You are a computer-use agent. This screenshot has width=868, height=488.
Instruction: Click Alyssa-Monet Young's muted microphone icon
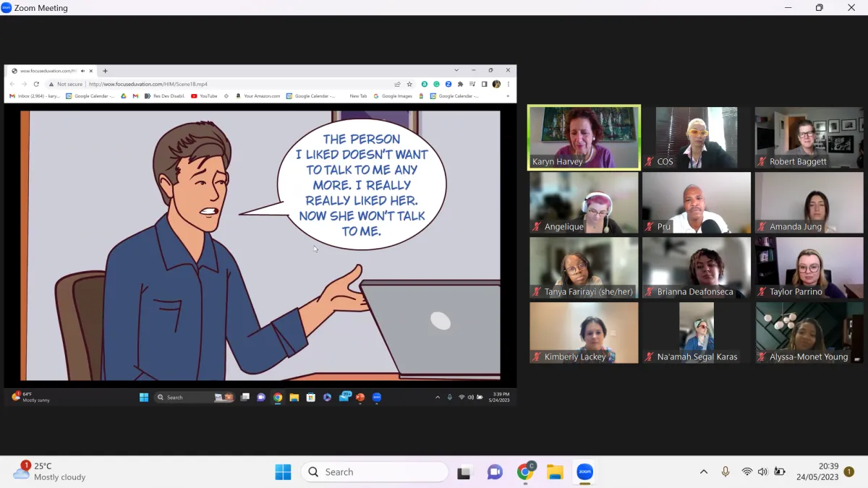click(762, 357)
